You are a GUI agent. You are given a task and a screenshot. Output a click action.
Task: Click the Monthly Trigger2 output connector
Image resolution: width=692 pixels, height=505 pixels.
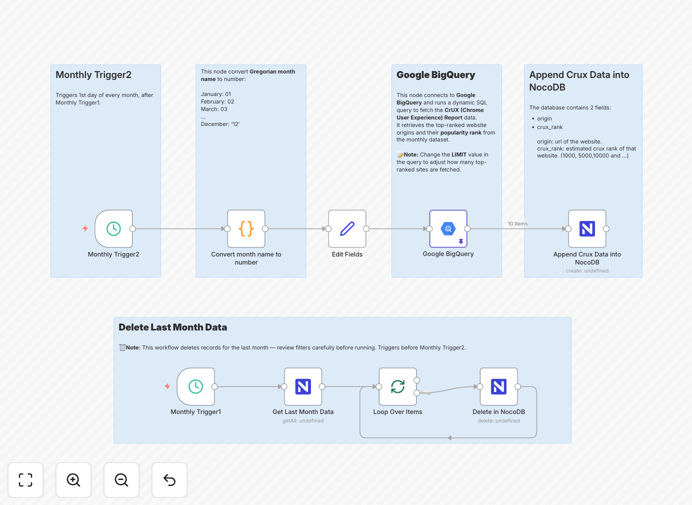pos(132,229)
